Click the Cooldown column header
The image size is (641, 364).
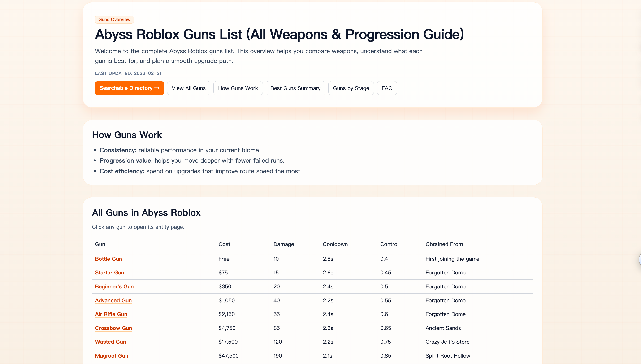coord(335,244)
